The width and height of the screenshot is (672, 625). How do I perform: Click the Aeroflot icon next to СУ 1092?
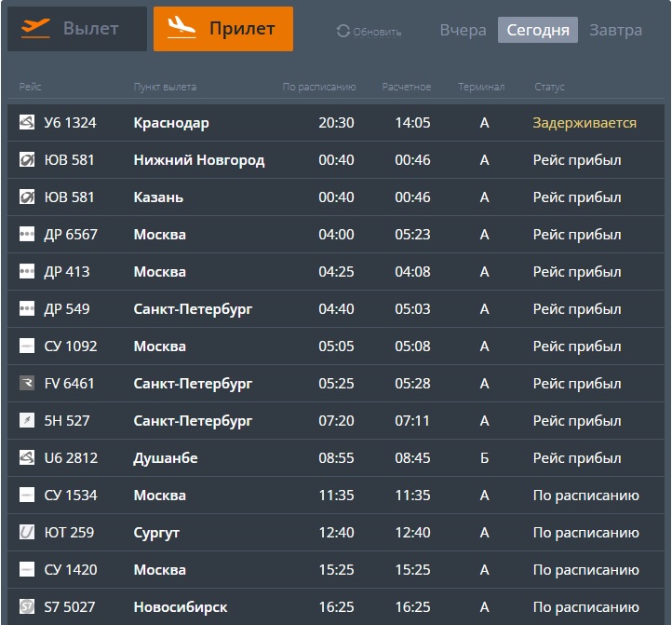[27, 346]
